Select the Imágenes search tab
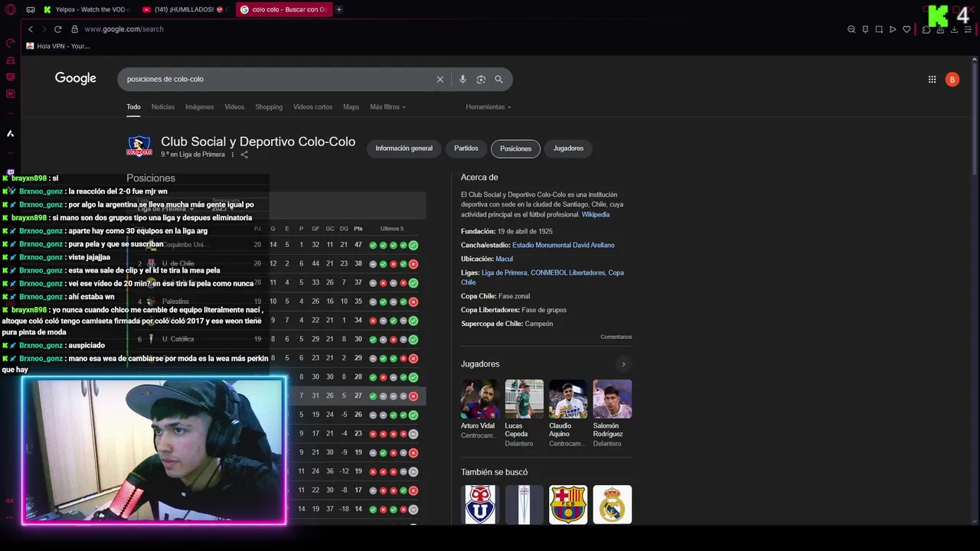The width and height of the screenshot is (980, 551). click(199, 107)
